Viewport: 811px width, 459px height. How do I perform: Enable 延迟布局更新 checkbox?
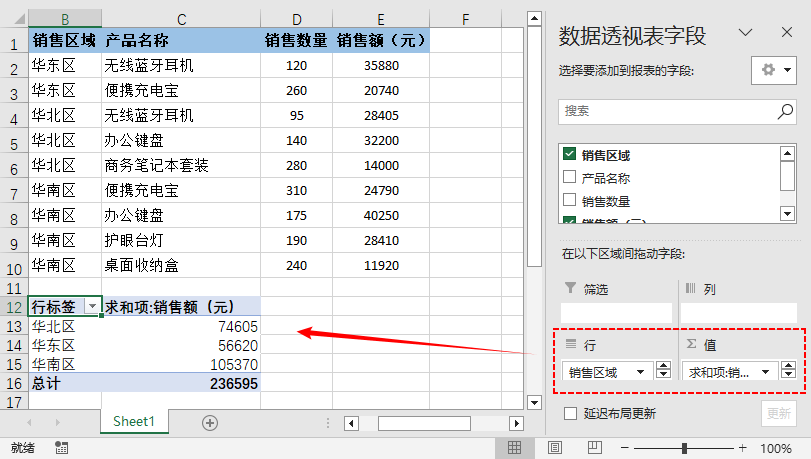570,413
